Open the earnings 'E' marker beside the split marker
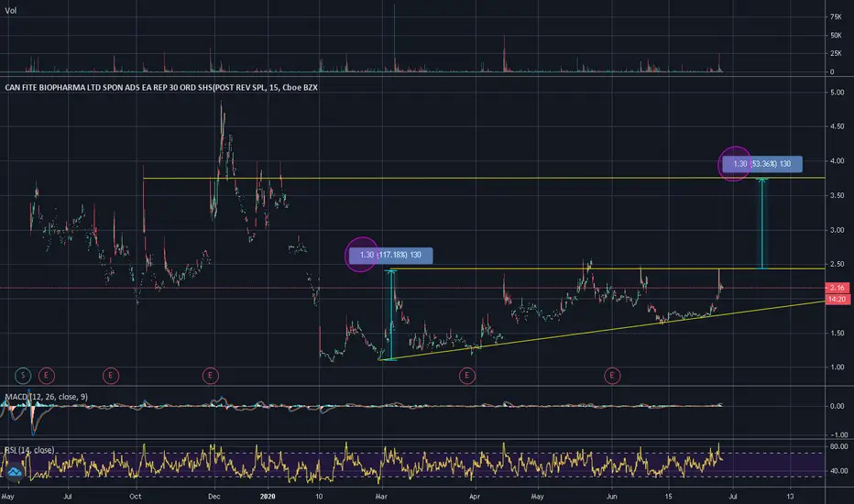Viewport: 854px width, 504px height. [47, 376]
